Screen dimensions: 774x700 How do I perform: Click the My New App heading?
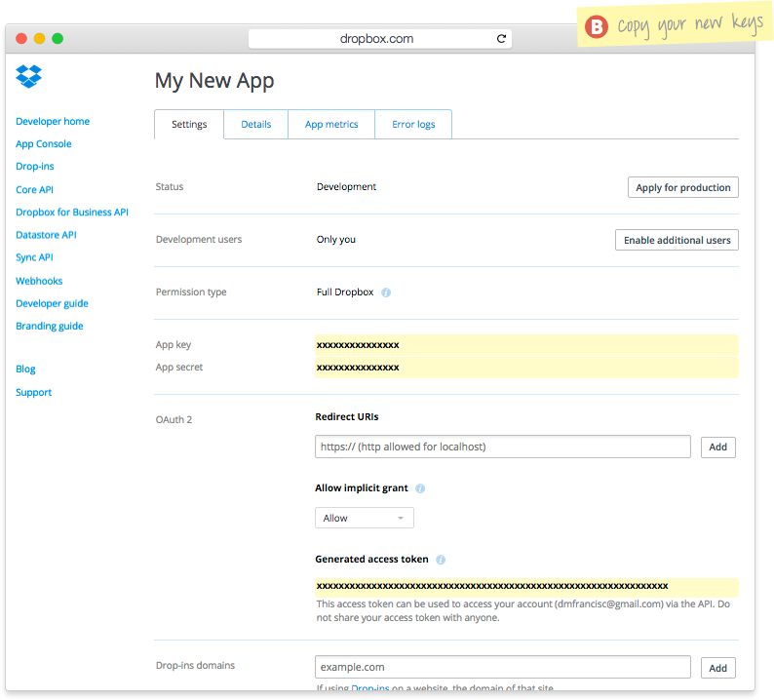click(x=214, y=81)
